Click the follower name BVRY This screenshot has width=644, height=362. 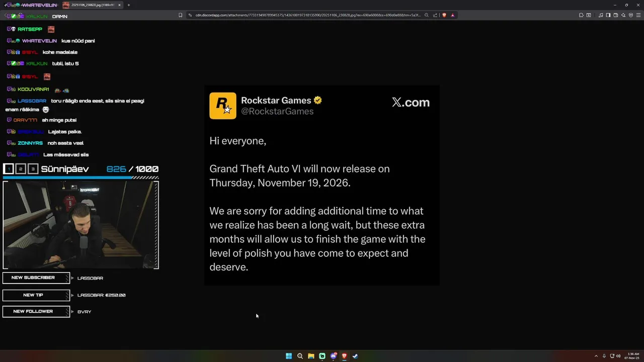click(85, 312)
